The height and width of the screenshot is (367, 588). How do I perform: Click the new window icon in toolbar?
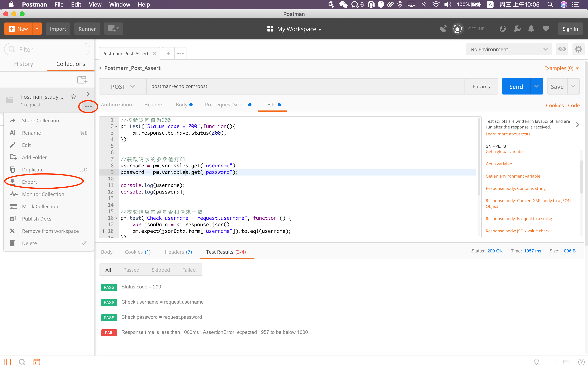point(113,29)
